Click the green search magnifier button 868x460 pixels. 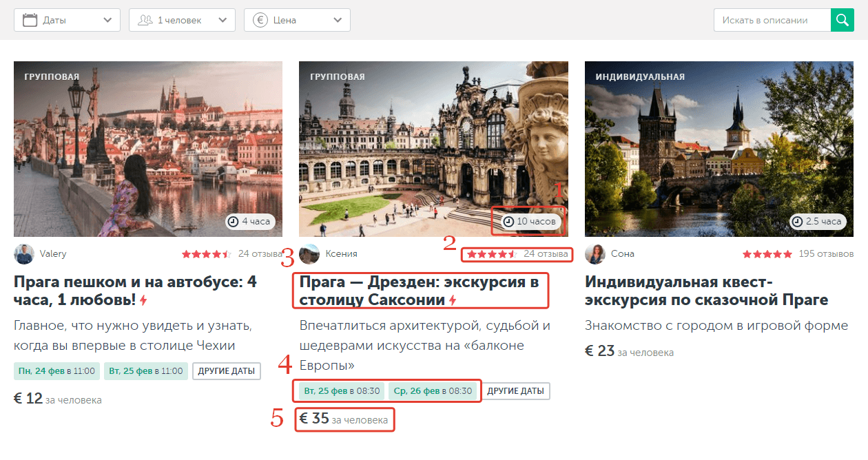coord(842,20)
